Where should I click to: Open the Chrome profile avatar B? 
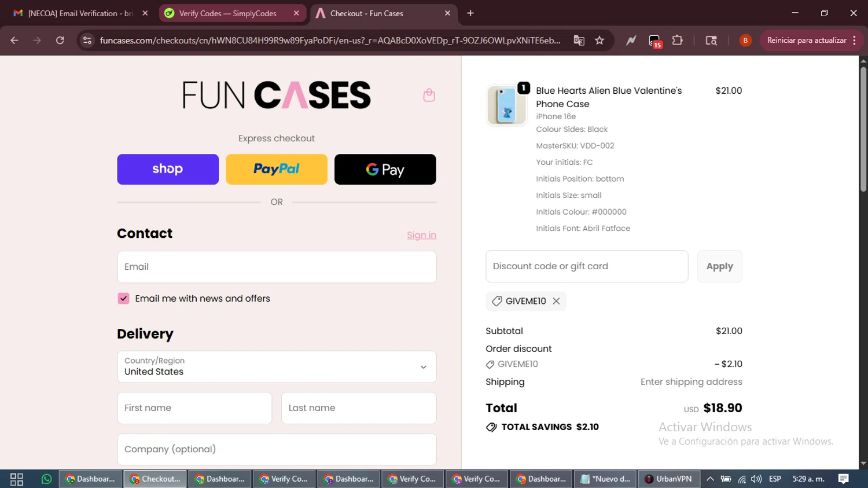tap(745, 40)
